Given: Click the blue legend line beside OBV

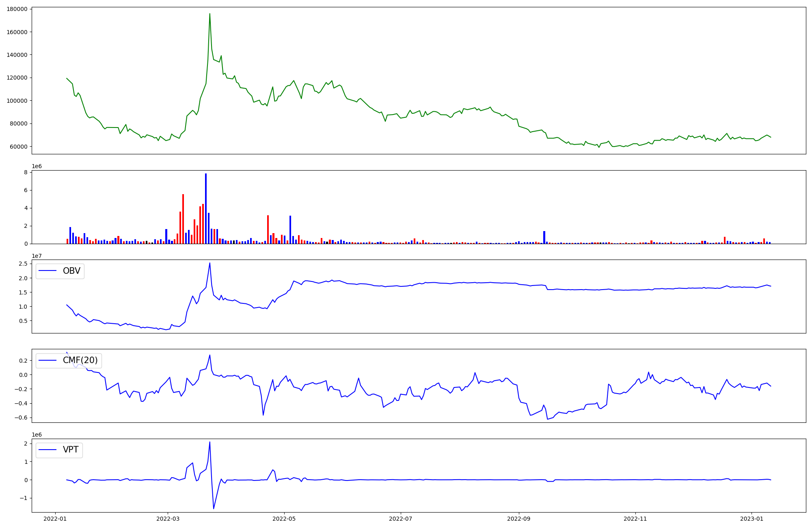Looking at the screenshot, I should pyautogui.click(x=48, y=271).
